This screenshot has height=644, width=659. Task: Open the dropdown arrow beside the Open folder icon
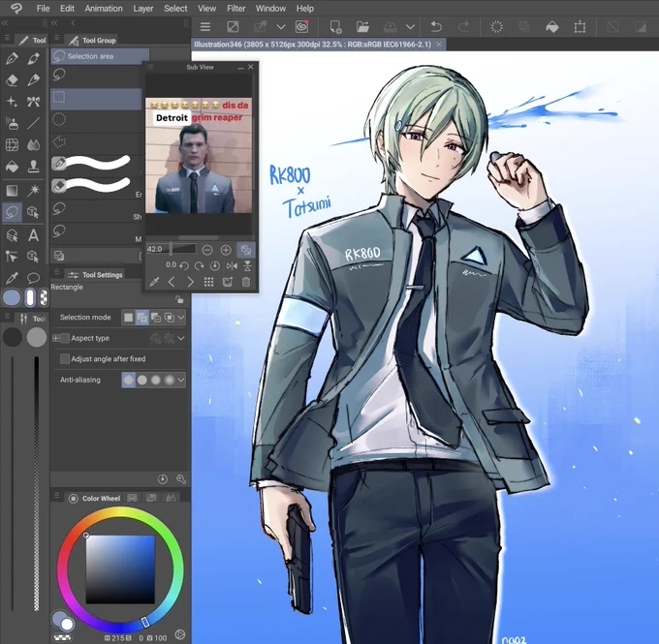(x=410, y=27)
